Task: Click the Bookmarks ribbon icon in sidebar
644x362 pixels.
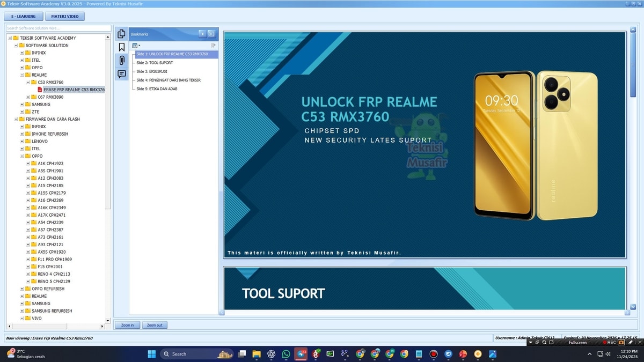Action: click(x=122, y=47)
